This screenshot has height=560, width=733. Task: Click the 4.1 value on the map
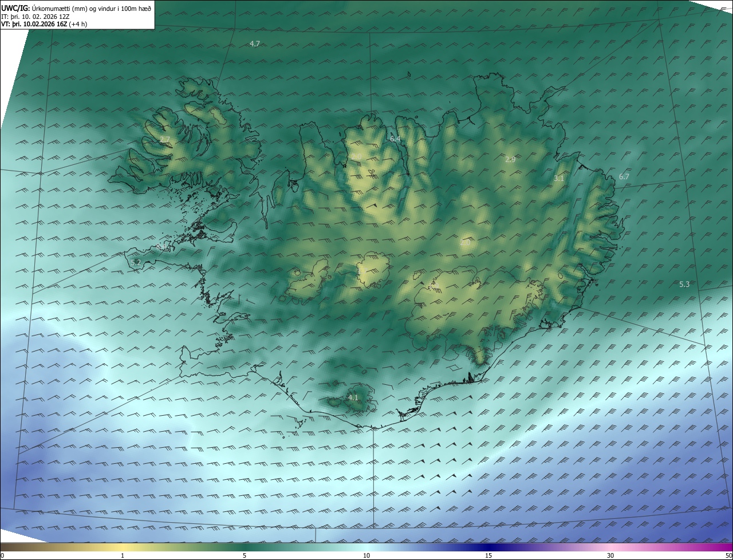[x=353, y=397]
